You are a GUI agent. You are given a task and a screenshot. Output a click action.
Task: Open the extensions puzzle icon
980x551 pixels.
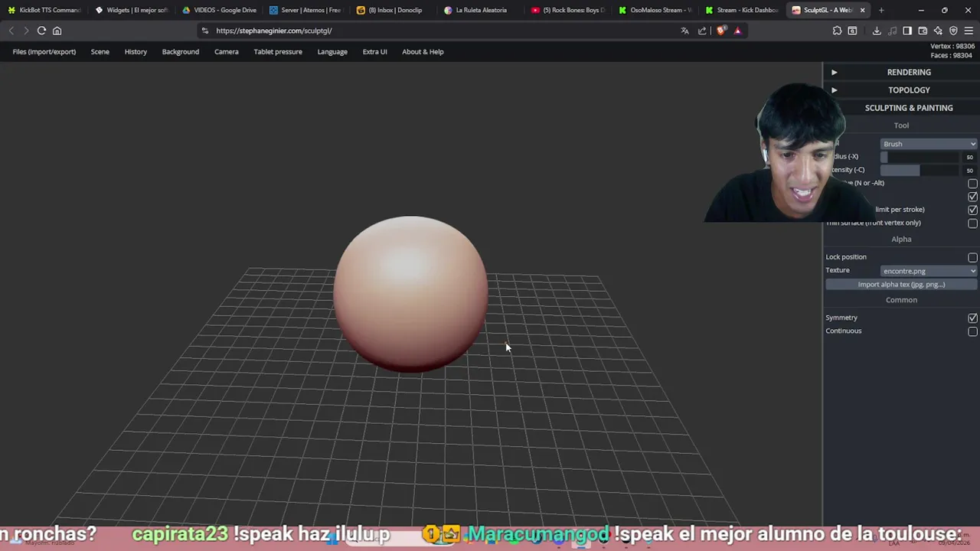[x=837, y=31]
